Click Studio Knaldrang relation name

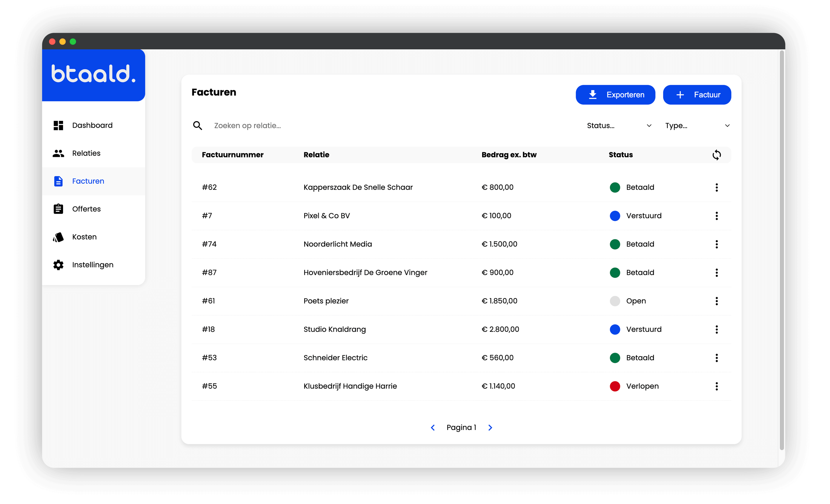[335, 330]
